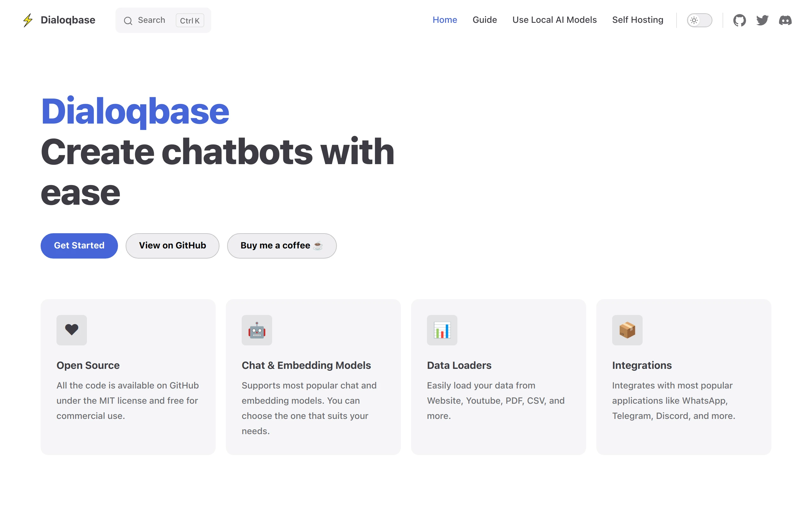
Task: Open the Twitter profile icon in the header
Action: point(762,20)
